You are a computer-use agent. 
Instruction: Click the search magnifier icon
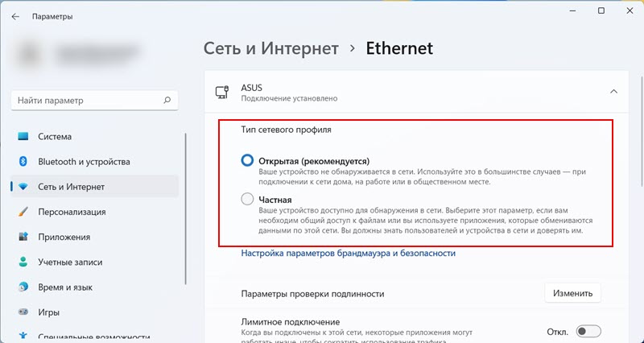tap(167, 101)
